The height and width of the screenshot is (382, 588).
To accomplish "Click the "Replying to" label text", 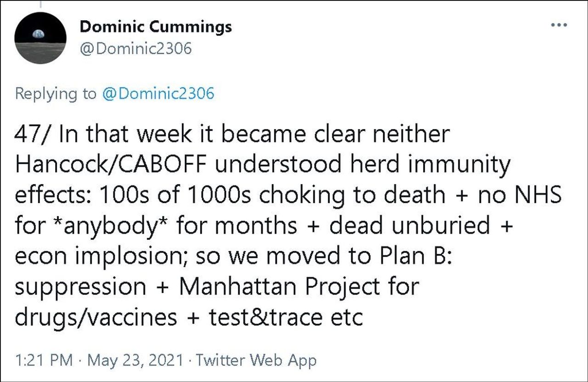I will [56, 94].
